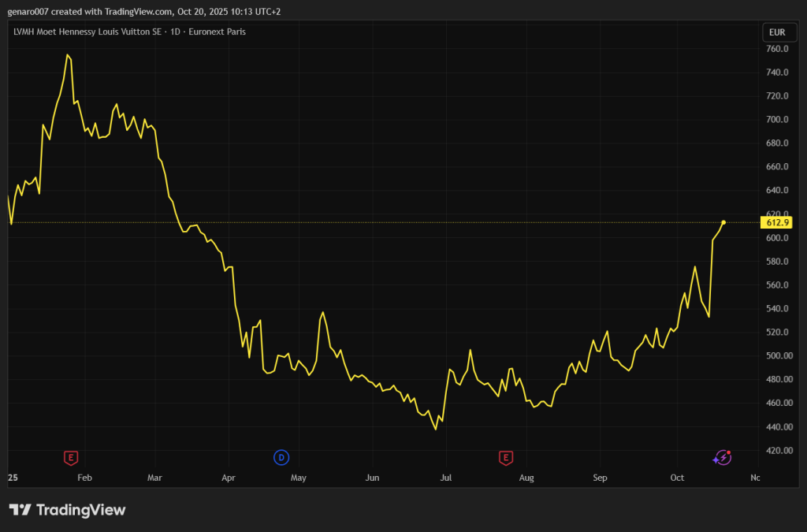Click the TradingView logo

click(x=67, y=510)
